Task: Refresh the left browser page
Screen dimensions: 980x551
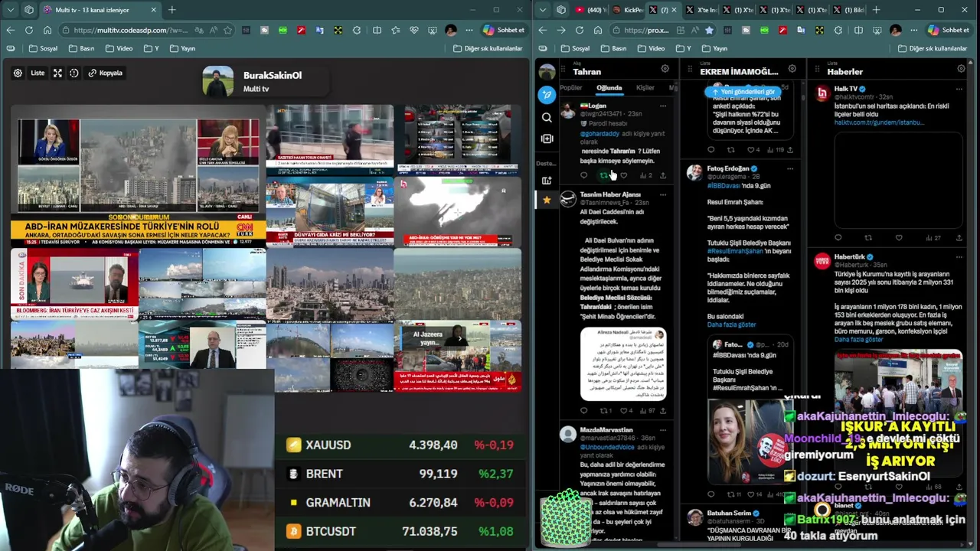Action: point(28,30)
